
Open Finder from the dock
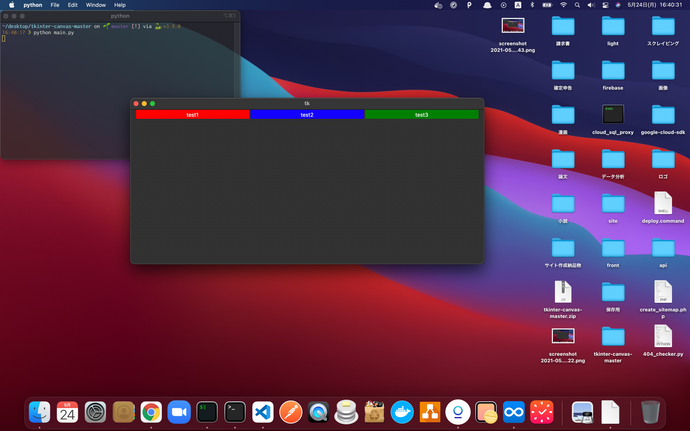[x=40, y=412]
